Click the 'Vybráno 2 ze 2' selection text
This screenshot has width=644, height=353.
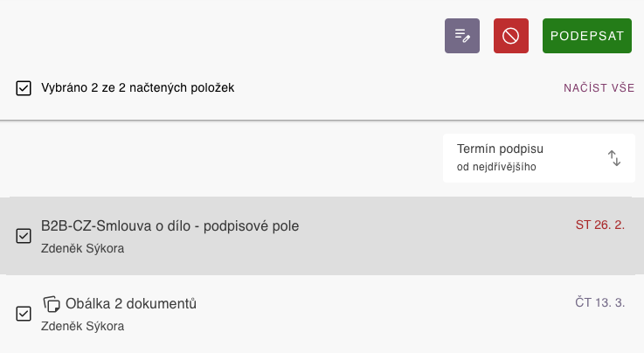137,88
